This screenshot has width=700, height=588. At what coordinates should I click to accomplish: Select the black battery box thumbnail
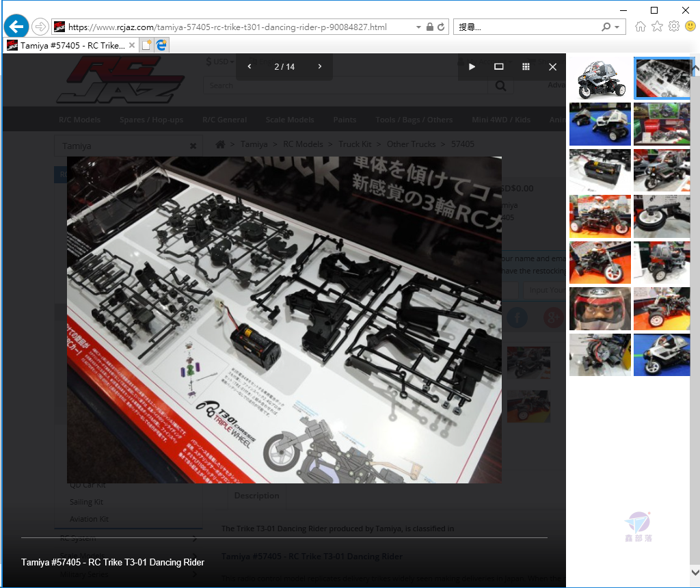[600, 170]
